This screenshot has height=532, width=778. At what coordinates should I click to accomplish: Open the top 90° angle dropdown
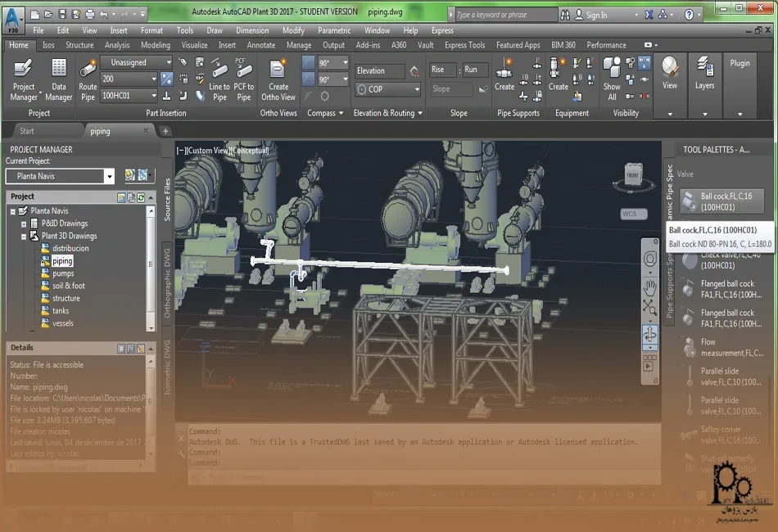(x=346, y=62)
